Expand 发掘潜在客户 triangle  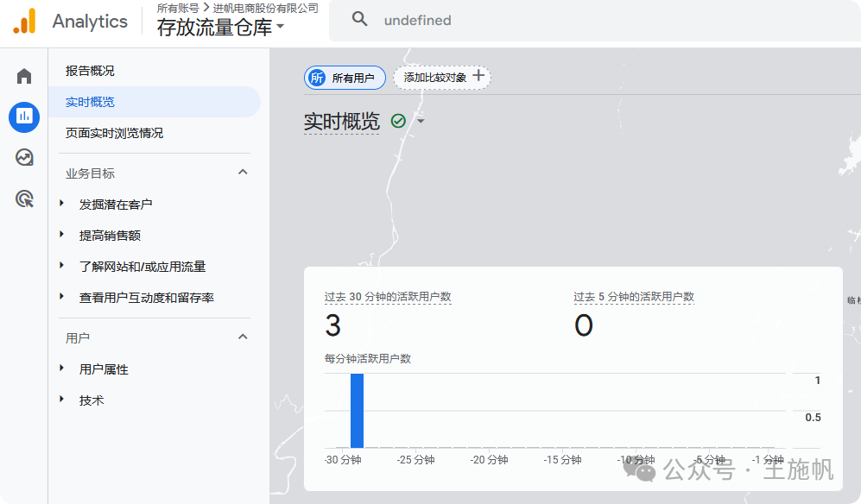pos(61,204)
